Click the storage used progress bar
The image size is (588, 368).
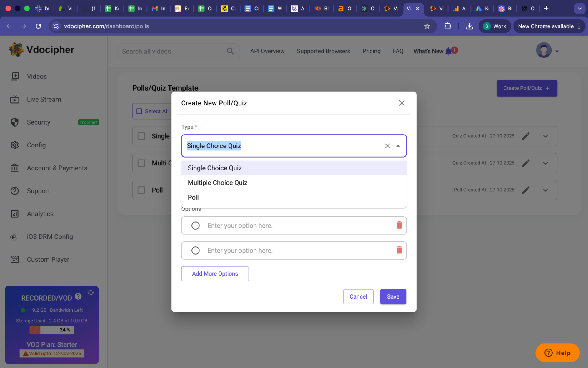pos(52,330)
